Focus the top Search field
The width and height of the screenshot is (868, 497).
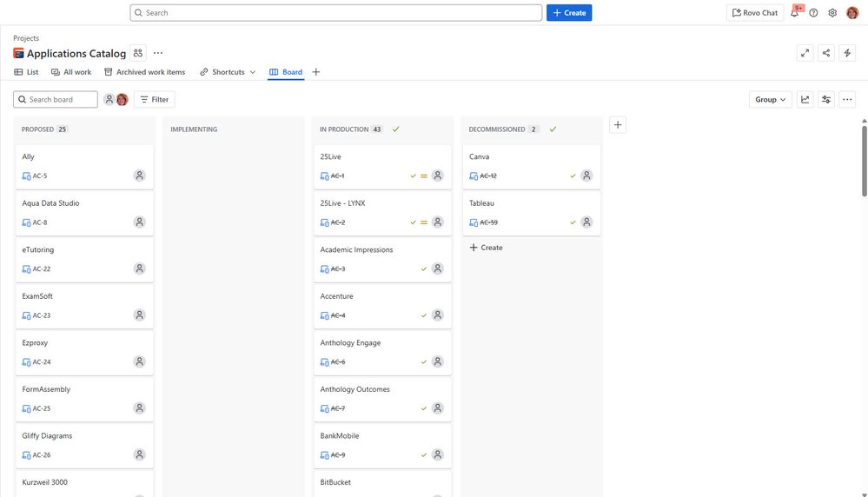335,13
